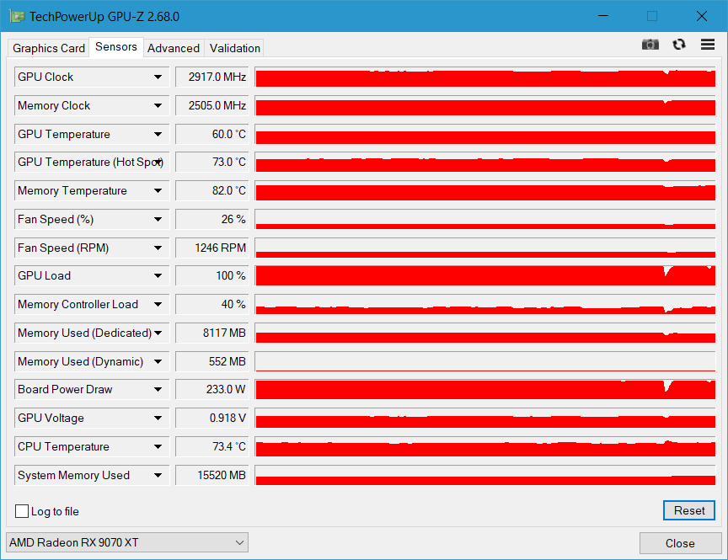This screenshot has height=560, width=728.
Task: Click the GPU-Z app icon in title bar
Action: [x=17, y=17]
